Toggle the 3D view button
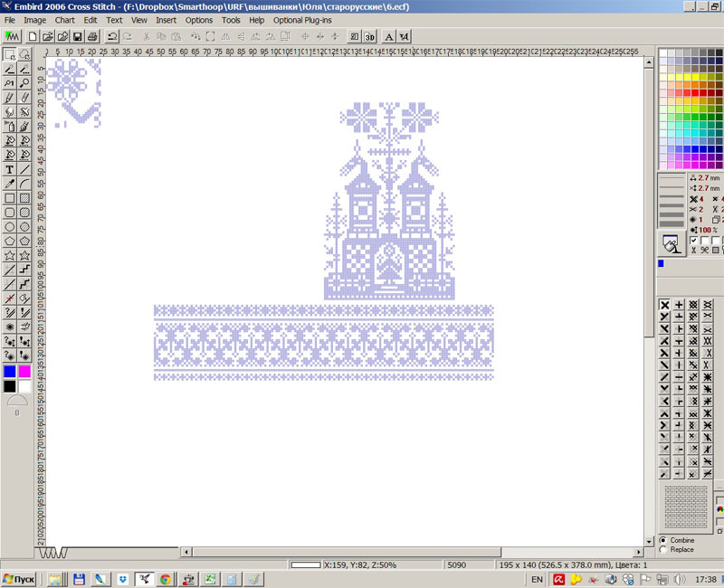 point(370,37)
